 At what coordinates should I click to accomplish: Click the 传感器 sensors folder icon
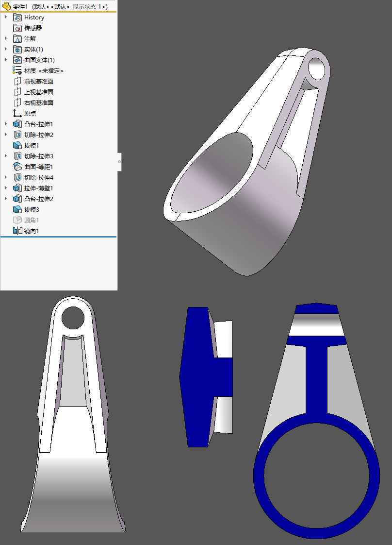point(17,28)
